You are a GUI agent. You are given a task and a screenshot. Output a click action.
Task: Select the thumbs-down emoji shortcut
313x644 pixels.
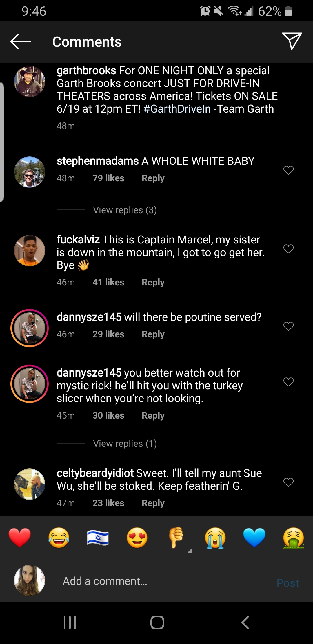pyautogui.click(x=176, y=538)
